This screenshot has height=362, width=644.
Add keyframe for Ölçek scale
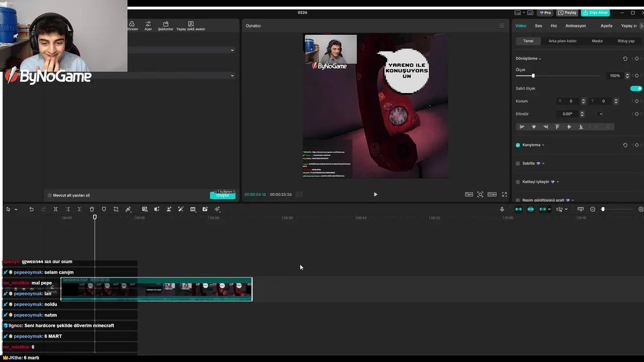(636, 75)
